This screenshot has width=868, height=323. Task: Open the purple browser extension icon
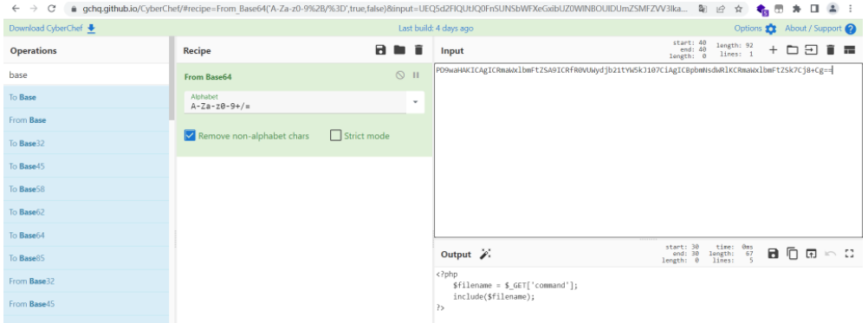tap(762, 10)
